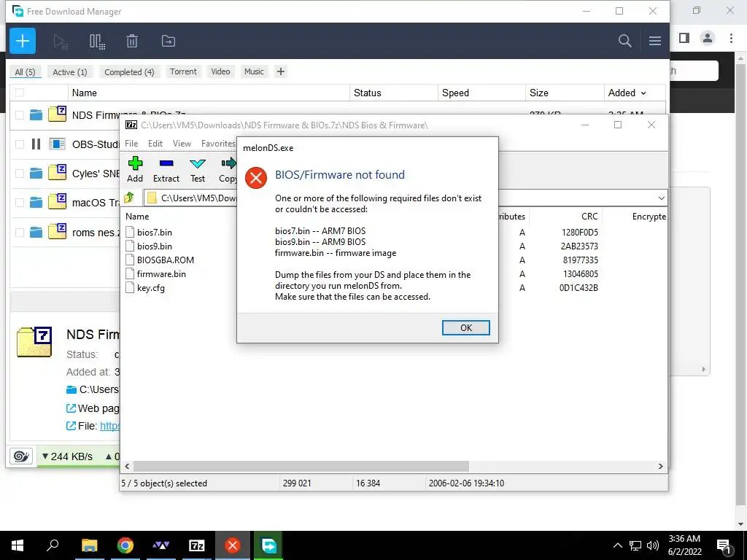Switch to the Active (1) tab

pyautogui.click(x=69, y=72)
